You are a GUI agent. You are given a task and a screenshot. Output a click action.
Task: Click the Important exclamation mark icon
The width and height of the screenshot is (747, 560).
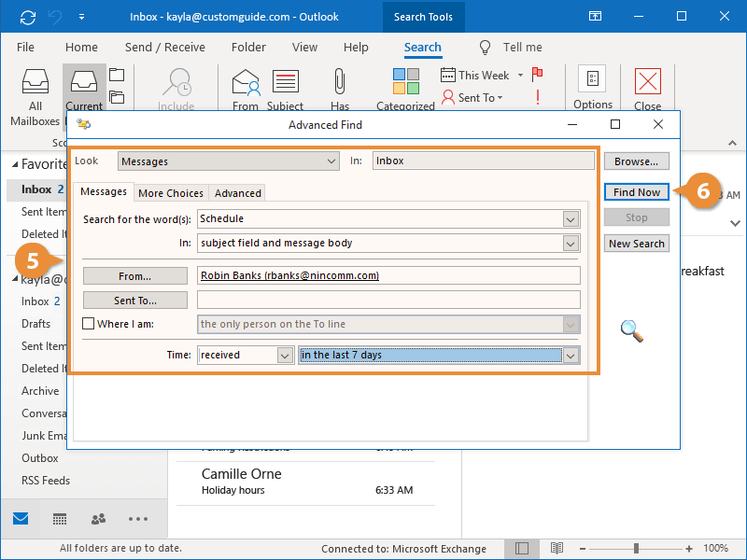point(538,97)
